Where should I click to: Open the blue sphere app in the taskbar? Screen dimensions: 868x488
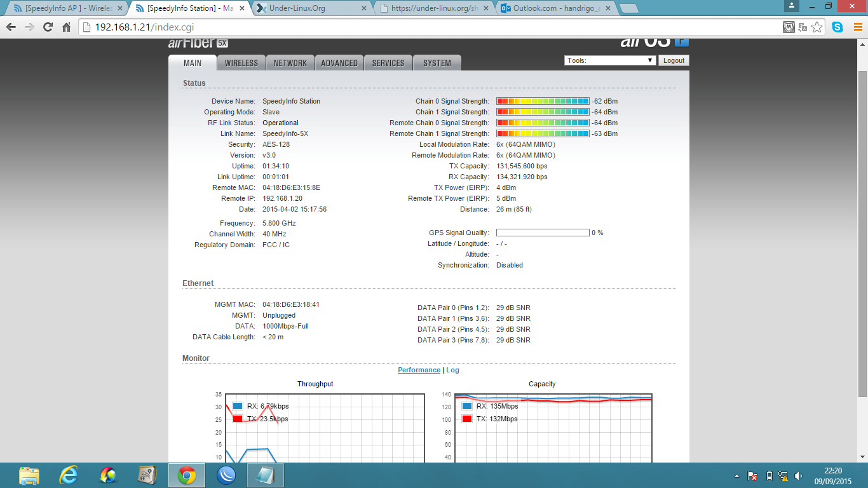226,475
